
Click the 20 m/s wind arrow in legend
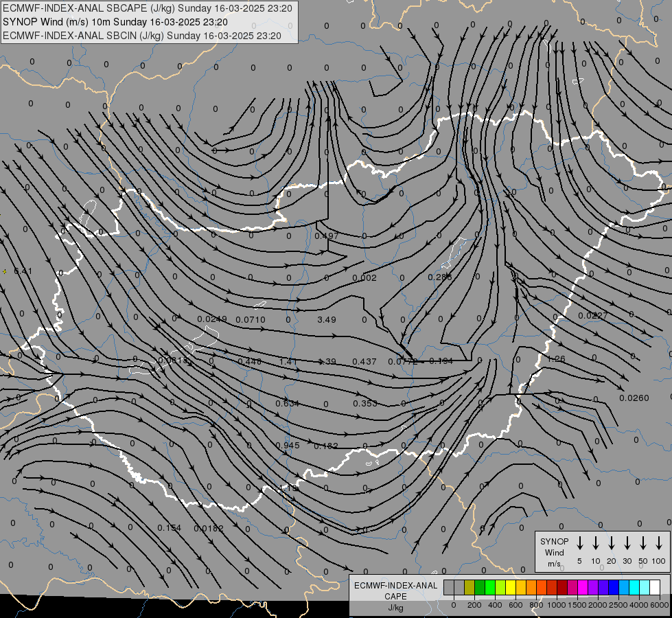[611, 542]
